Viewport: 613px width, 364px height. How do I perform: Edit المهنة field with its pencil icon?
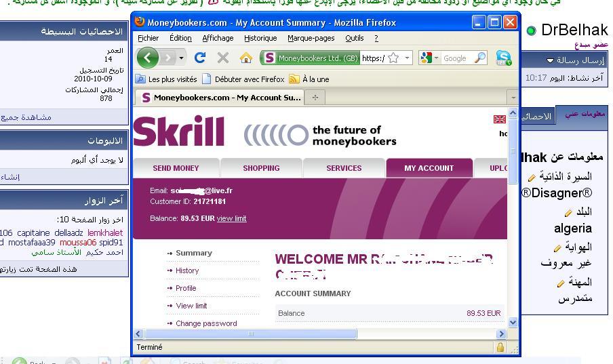coord(561,283)
